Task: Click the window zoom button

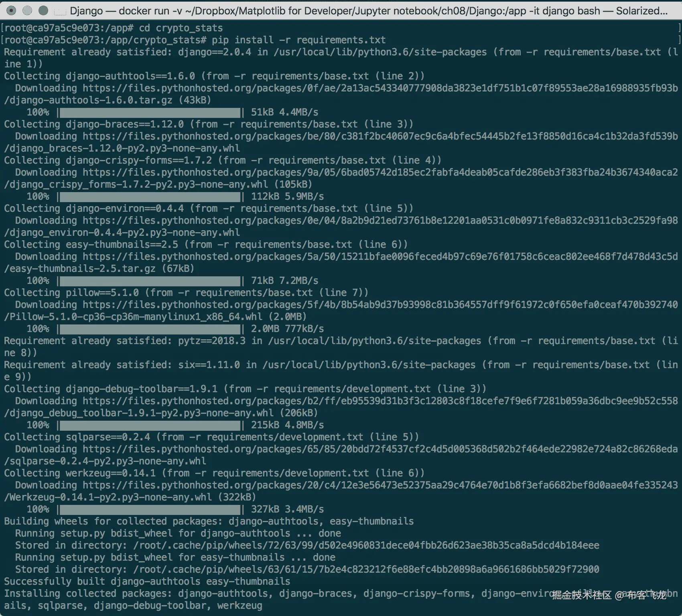Action: [43, 10]
